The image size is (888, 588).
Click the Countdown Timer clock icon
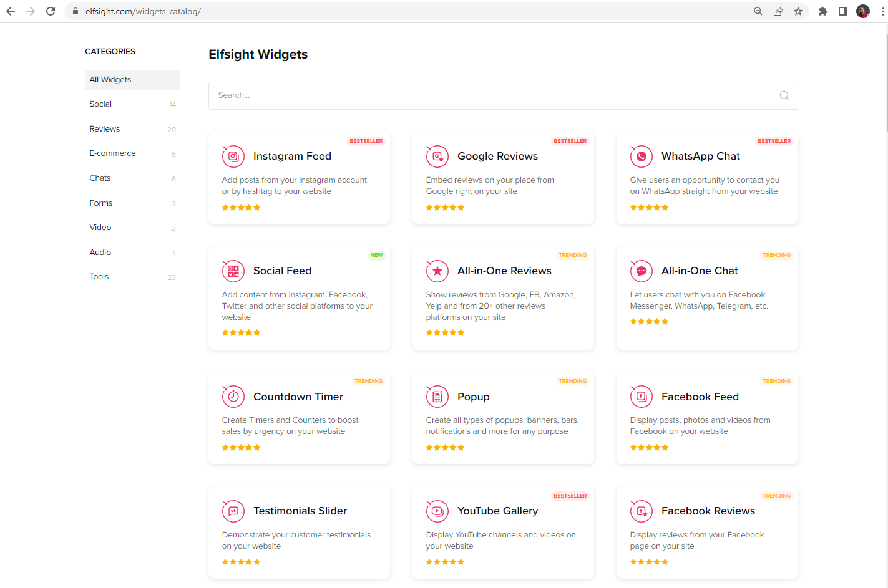point(233,397)
